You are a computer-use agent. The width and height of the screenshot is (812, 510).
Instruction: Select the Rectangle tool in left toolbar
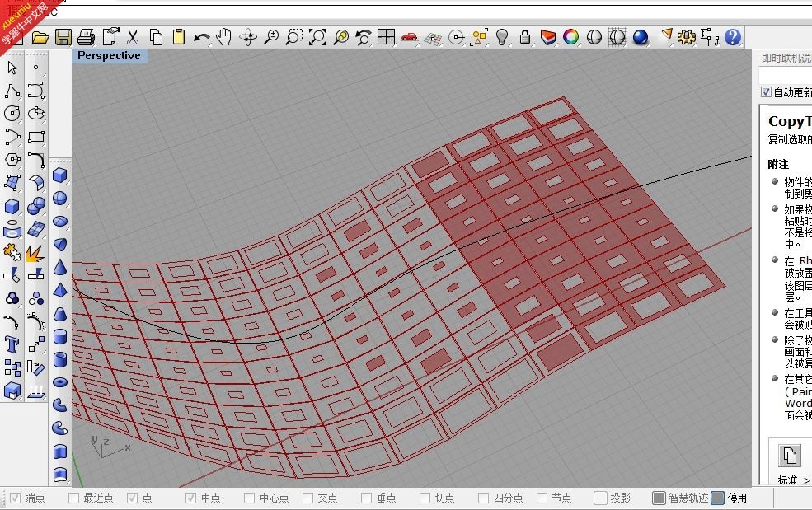pos(36,137)
